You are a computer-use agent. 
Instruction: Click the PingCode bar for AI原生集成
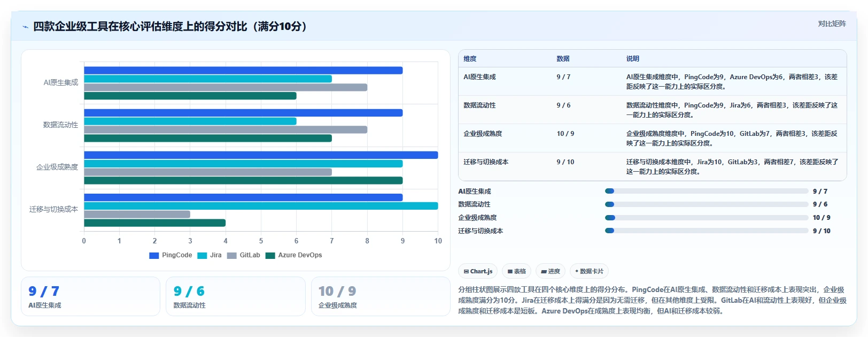(x=243, y=71)
